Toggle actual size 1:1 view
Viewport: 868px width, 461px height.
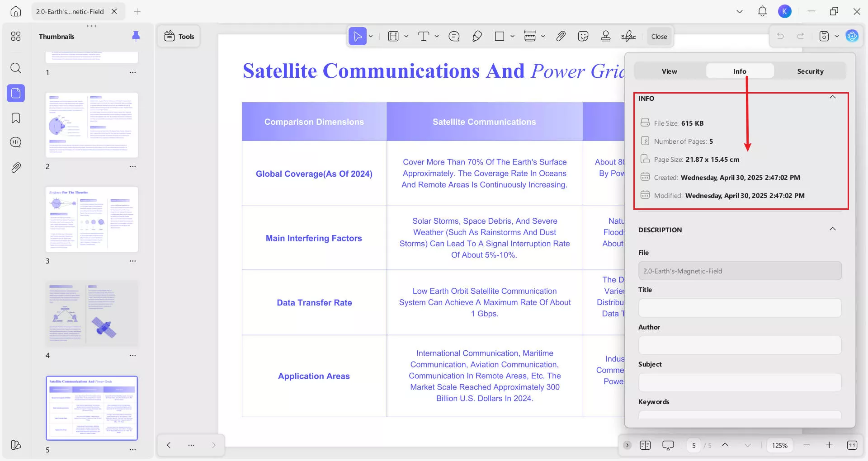coord(852,445)
